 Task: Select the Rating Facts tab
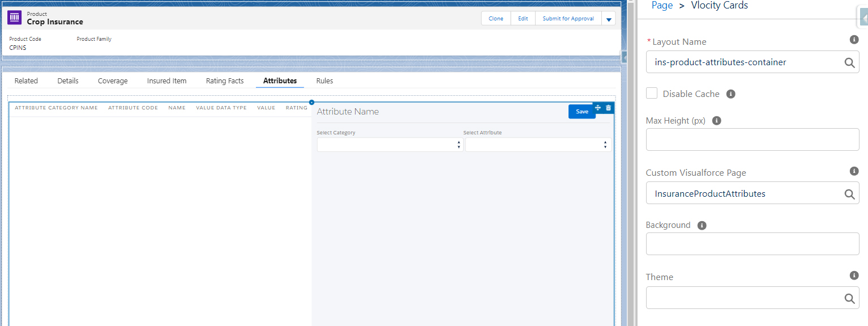225,81
